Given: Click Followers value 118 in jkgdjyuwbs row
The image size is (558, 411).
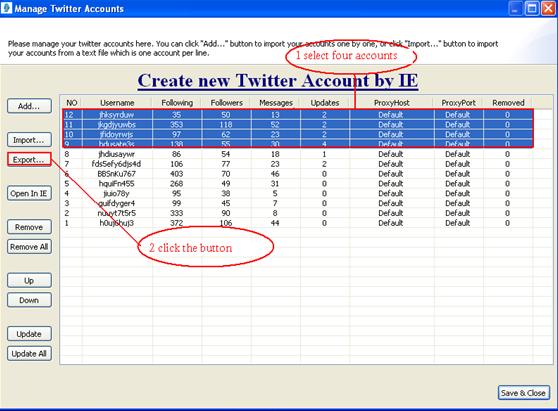Looking at the screenshot, I should [226, 125].
